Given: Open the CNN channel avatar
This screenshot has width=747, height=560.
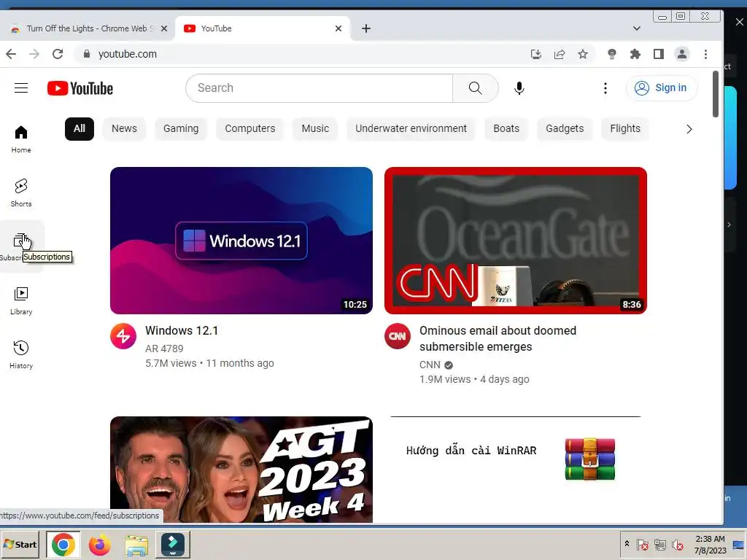Looking at the screenshot, I should pyautogui.click(x=398, y=336).
